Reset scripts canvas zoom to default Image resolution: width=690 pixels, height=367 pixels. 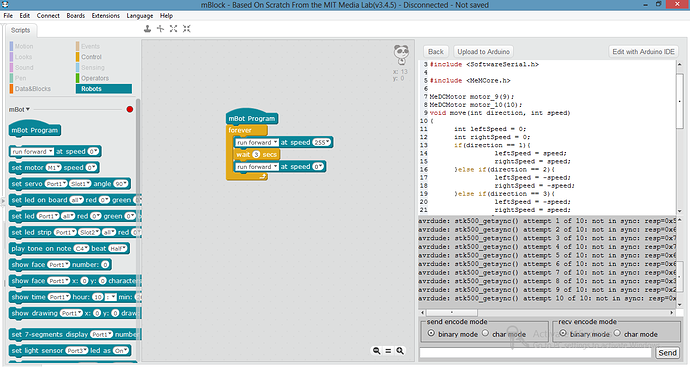388,351
